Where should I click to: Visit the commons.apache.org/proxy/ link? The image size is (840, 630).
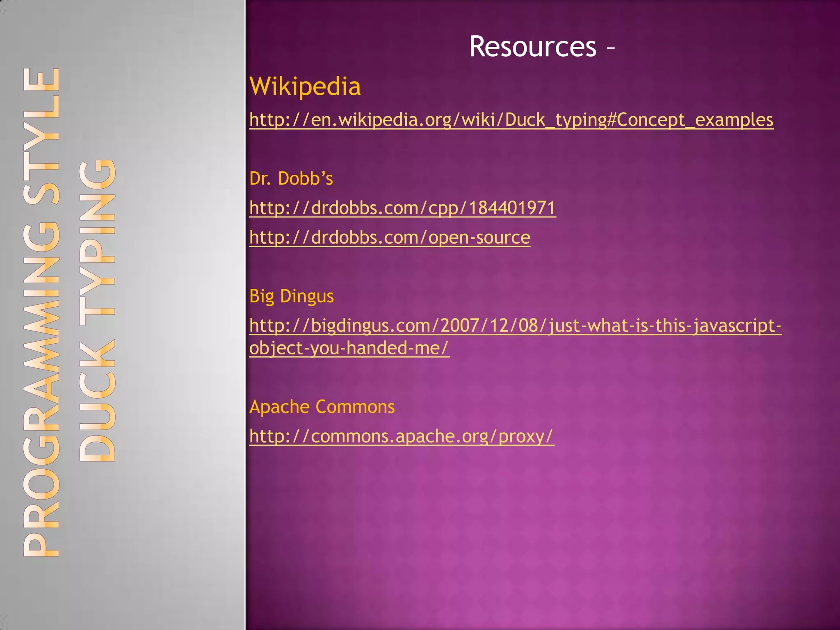coord(402,436)
